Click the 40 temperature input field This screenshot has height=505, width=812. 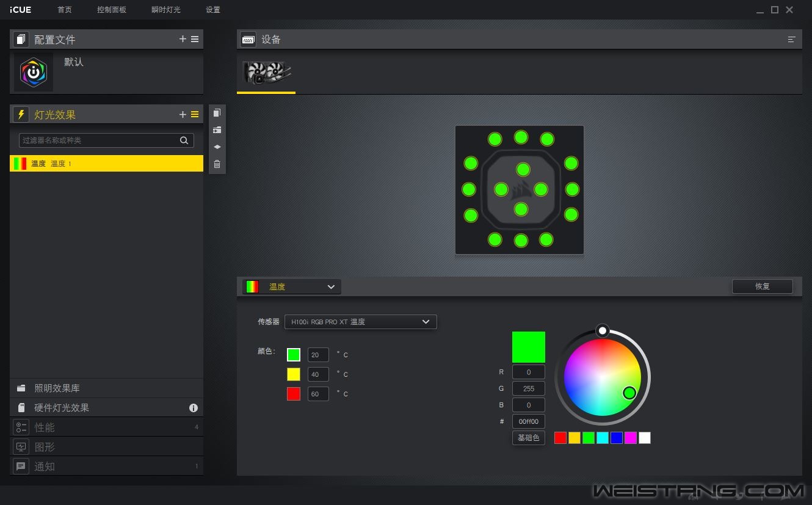[318, 374]
